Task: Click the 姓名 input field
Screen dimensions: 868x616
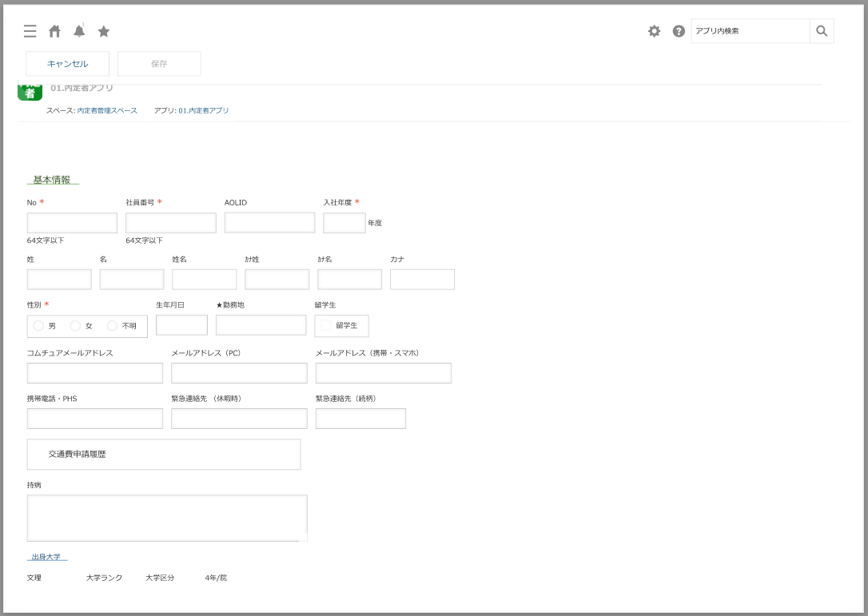Action: [x=205, y=280]
